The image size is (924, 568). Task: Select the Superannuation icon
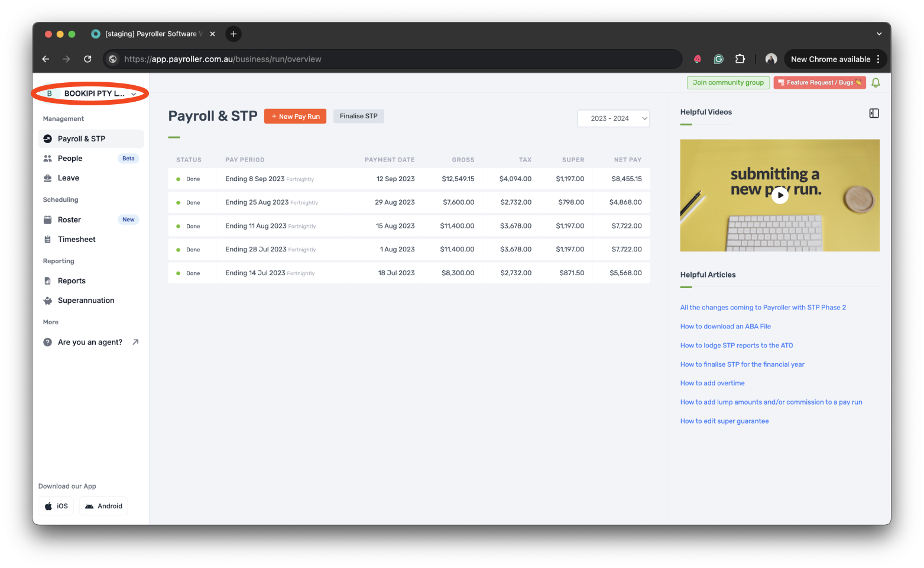48,300
